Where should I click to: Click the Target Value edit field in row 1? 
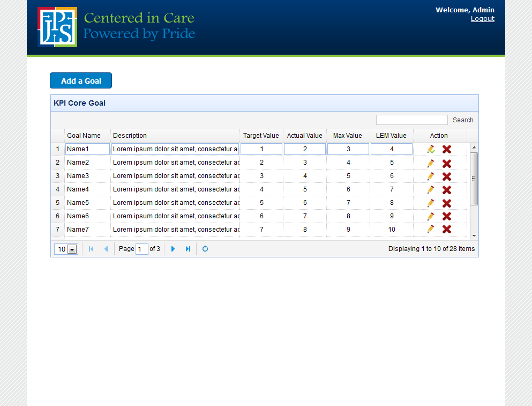click(x=261, y=149)
